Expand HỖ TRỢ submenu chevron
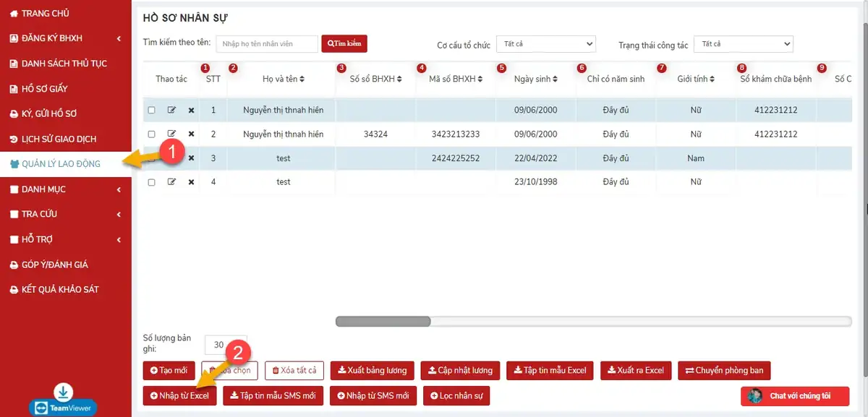The image size is (868, 417). click(x=119, y=239)
